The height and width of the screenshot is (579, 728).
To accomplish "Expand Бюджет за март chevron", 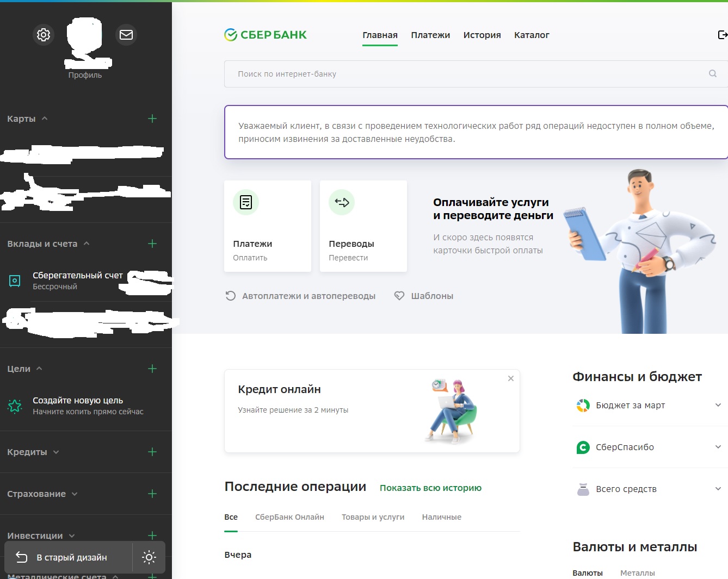I will pyautogui.click(x=718, y=405).
